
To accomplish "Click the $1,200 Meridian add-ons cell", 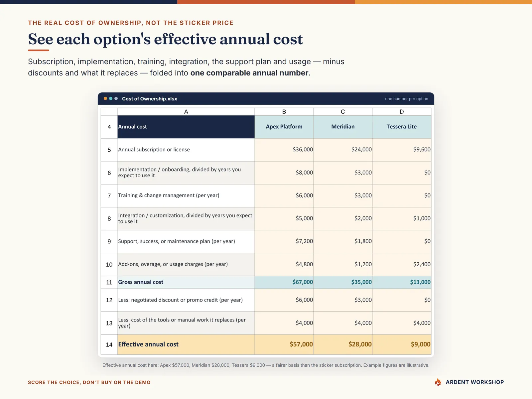I will [343, 264].
